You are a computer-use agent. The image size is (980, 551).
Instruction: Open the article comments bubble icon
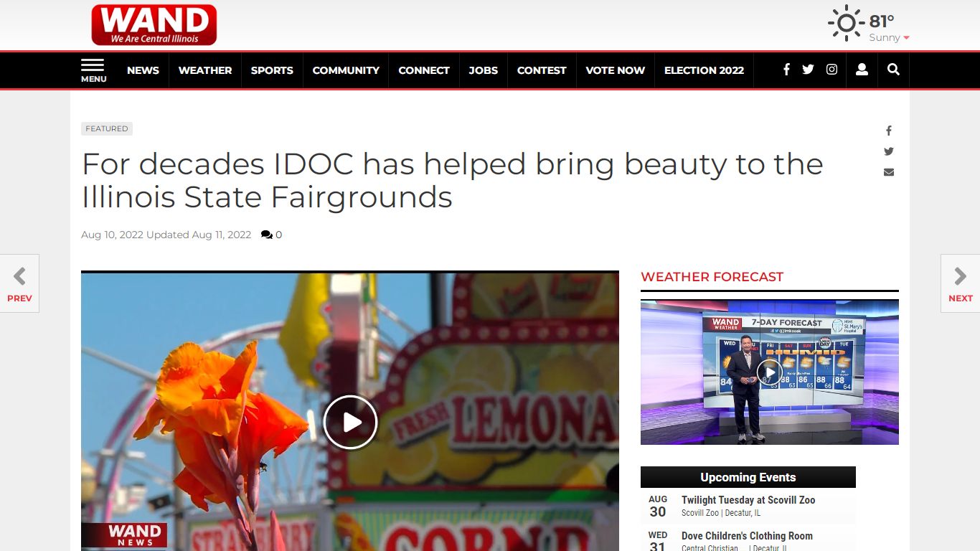pos(267,235)
